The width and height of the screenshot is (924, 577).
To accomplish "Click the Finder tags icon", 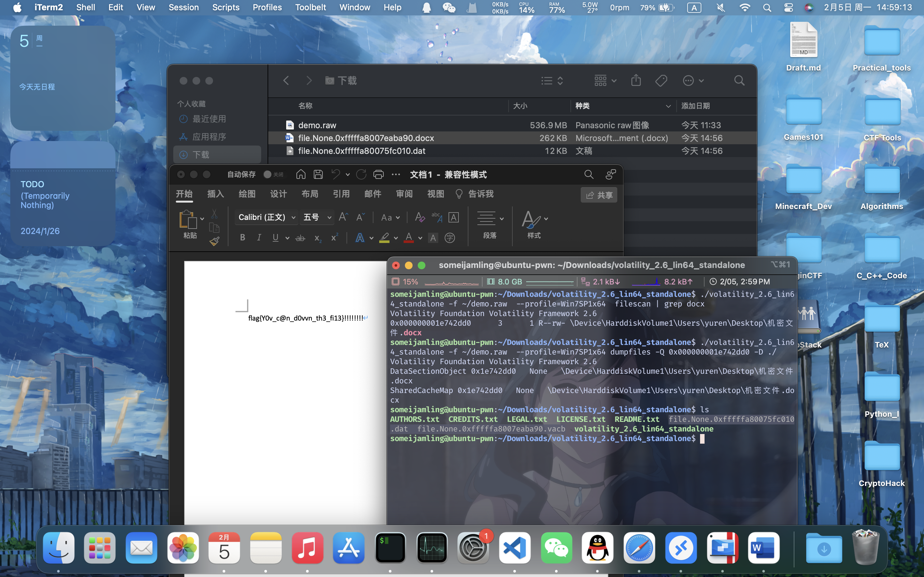I will click(661, 80).
